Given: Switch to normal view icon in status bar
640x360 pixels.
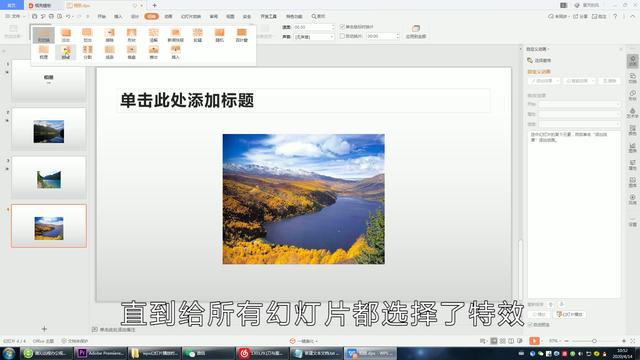Looking at the screenshot, I should coord(493,340).
